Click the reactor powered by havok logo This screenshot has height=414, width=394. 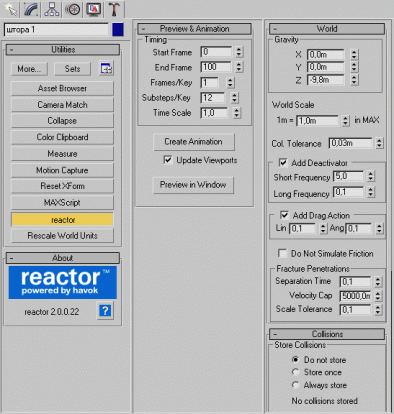[63, 282]
